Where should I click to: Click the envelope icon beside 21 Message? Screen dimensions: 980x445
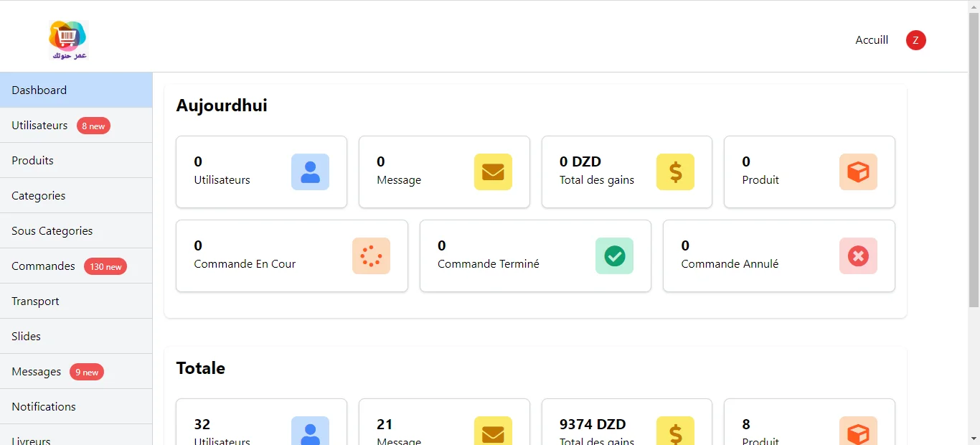493,431
